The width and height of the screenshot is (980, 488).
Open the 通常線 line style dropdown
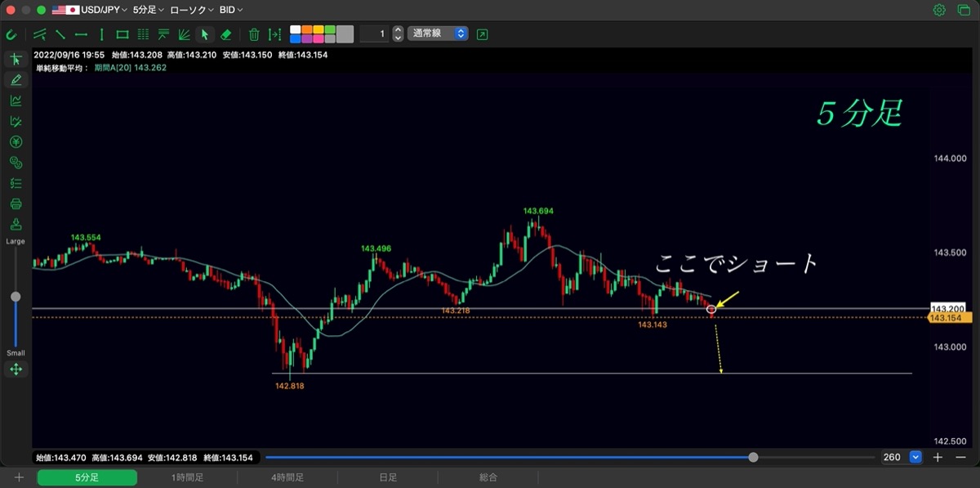[439, 34]
